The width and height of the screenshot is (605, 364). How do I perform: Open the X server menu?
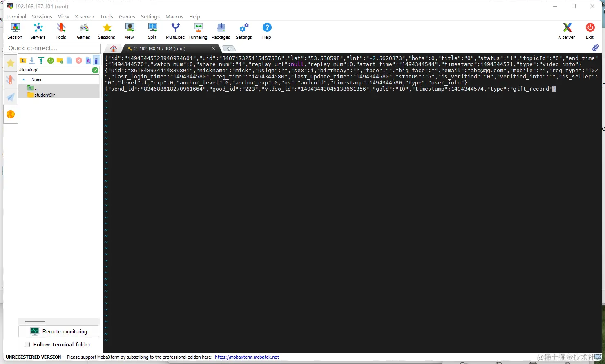tap(85, 16)
